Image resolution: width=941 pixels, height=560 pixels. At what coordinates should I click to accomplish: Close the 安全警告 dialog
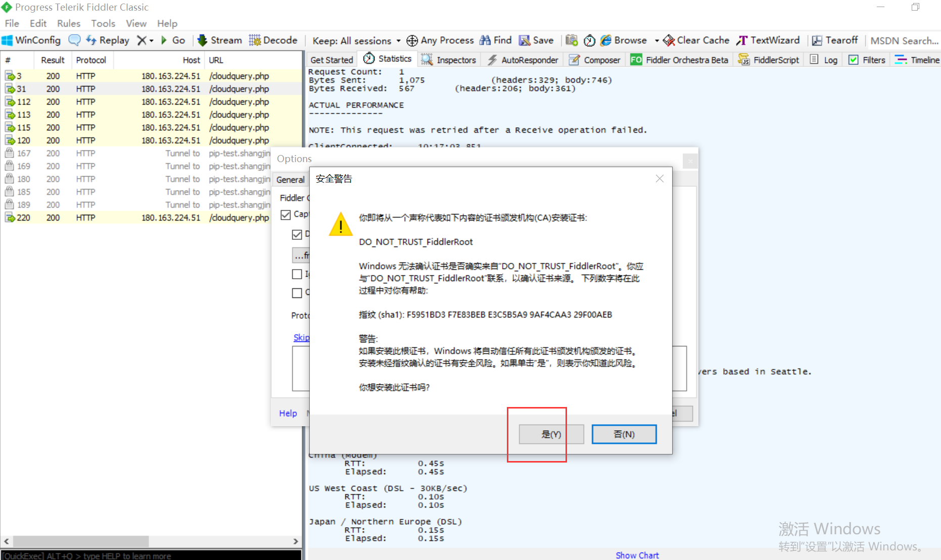click(x=660, y=179)
